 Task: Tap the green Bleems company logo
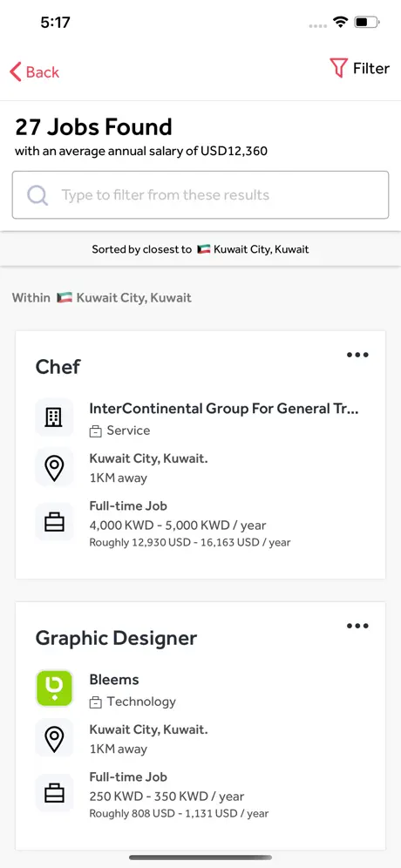click(x=54, y=688)
